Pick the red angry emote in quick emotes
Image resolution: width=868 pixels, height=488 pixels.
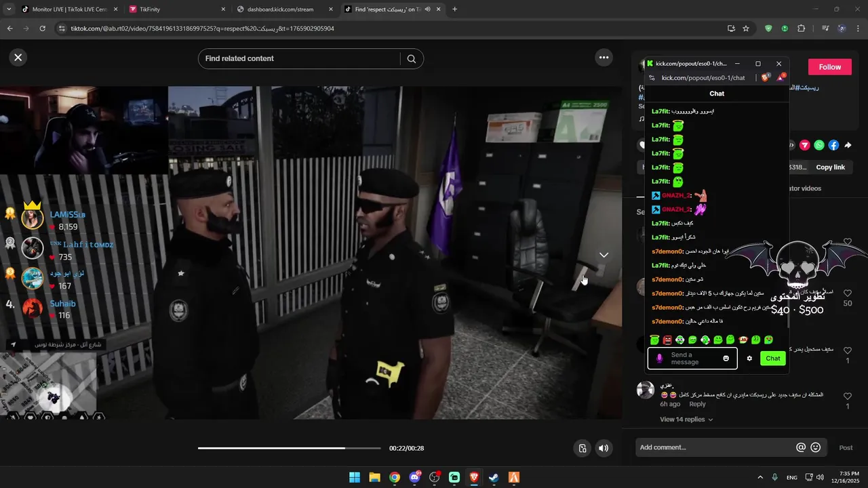(x=667, y=340)
